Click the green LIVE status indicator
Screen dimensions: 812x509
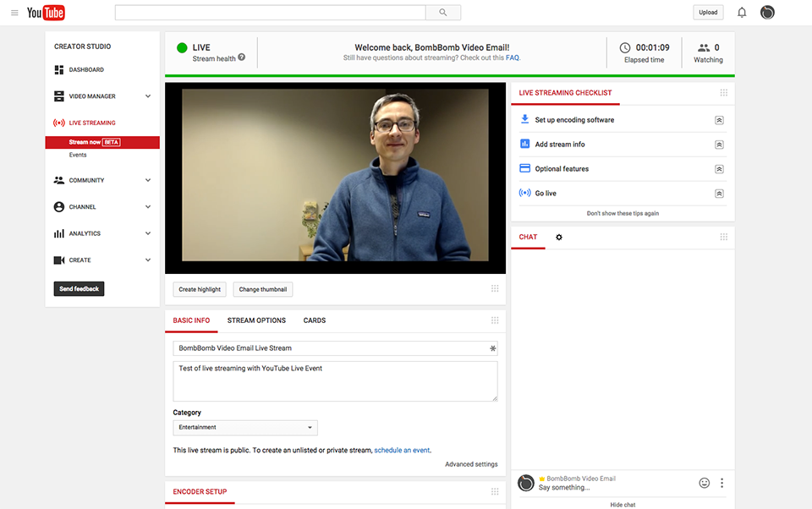click(x=182, y=48)
